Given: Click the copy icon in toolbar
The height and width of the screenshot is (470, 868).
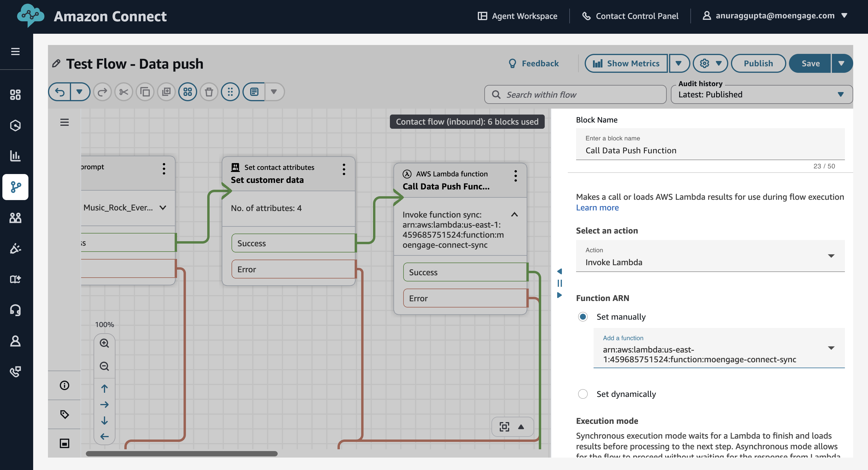Looking at the screenshot, I should tap(145, 92).
